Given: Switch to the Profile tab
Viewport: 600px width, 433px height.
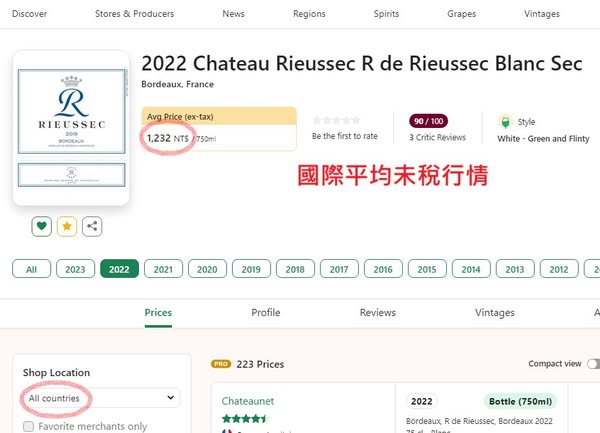Looking at the screenshot, I should [266, 313].
